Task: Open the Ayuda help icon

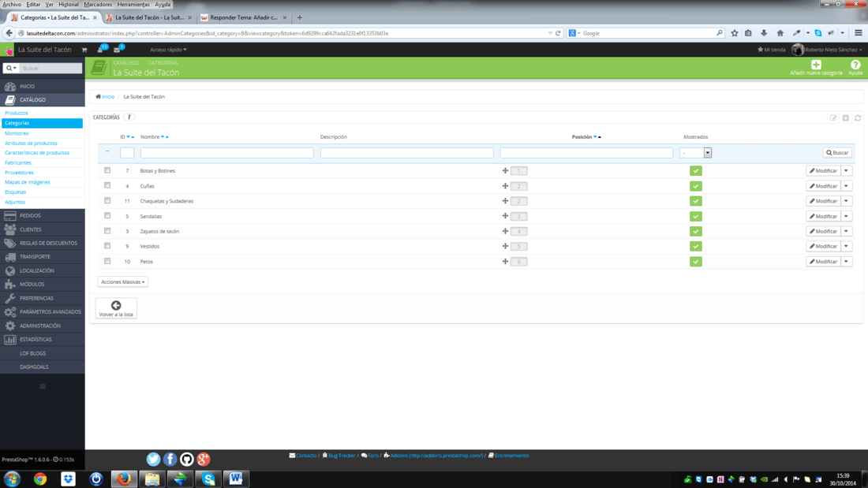Action: (855, 65)
